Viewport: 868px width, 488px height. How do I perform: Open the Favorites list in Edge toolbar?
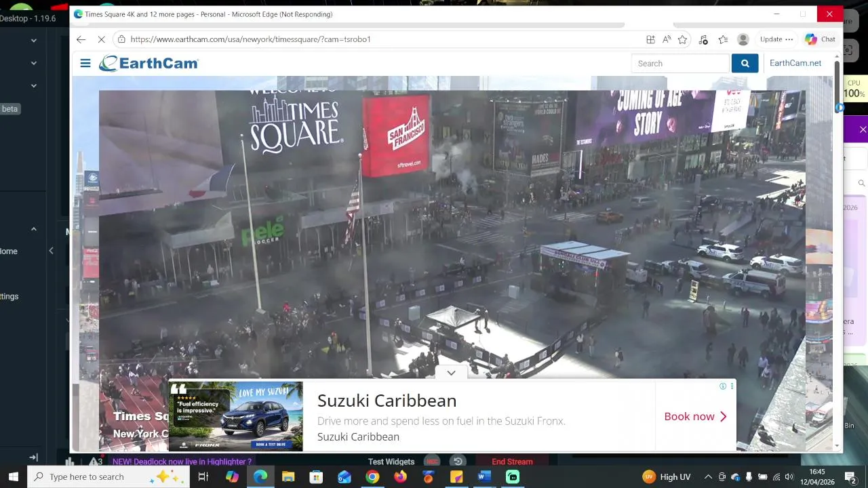click(723, 39)
